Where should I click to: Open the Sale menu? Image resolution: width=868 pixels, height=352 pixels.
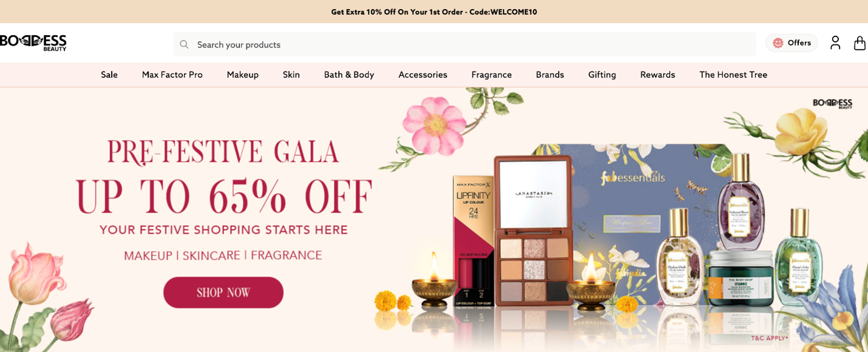pos(109,75)
